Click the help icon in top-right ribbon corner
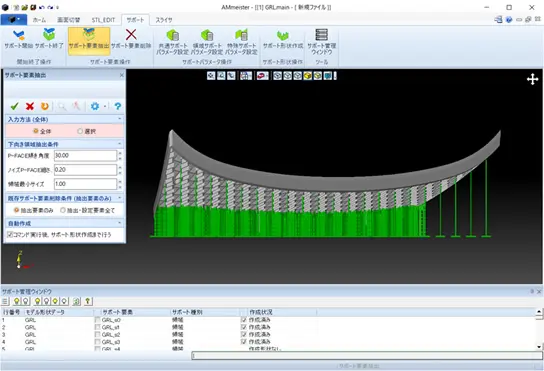Image resolution: width=544 pixels, height=371 pixels. 509,20
